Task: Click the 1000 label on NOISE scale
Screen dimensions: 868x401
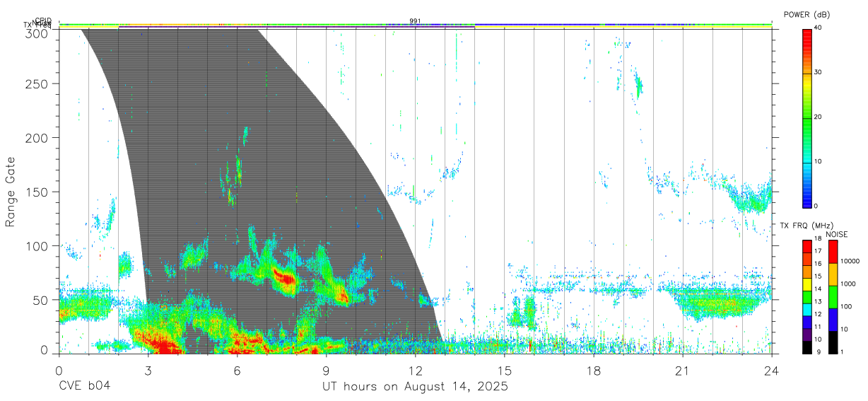Action: [848, 284]
